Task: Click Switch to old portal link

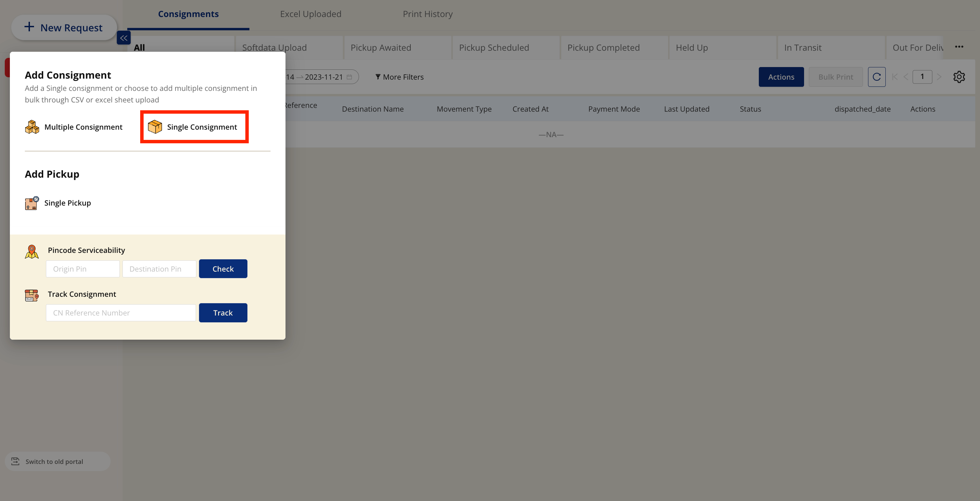Action: [x=54, y=462]
